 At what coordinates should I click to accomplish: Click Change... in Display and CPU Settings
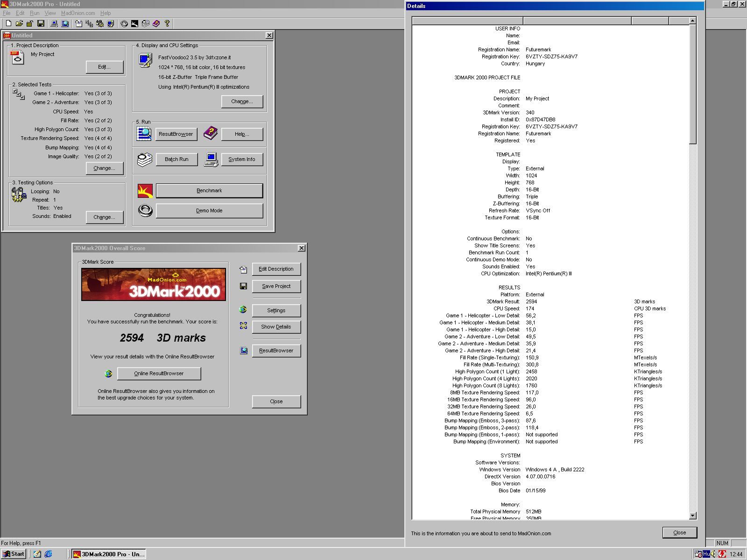point(242,101)
